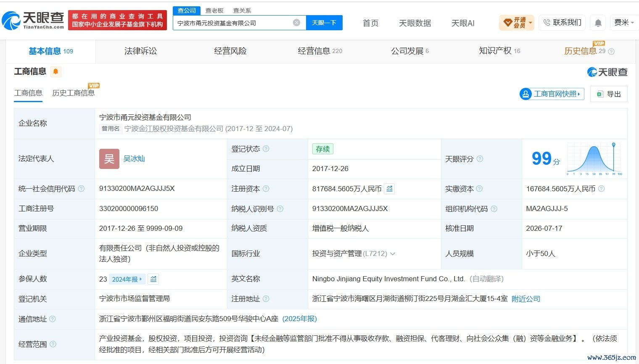This screenshot has width=639, height=364.
Task: Show help for 注册地址
Action: click(266, 299)
